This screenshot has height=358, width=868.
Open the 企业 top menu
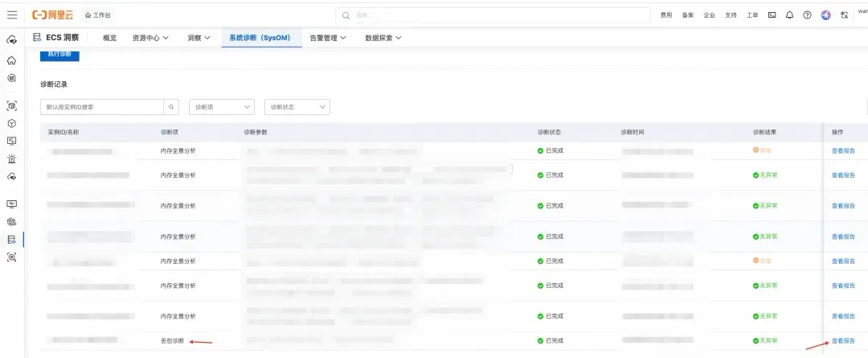click(x=709, y=15)
